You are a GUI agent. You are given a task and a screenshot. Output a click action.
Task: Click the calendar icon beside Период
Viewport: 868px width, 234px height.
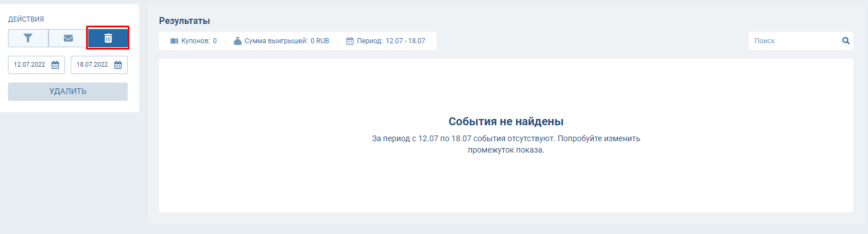click(x=350, y=41)
